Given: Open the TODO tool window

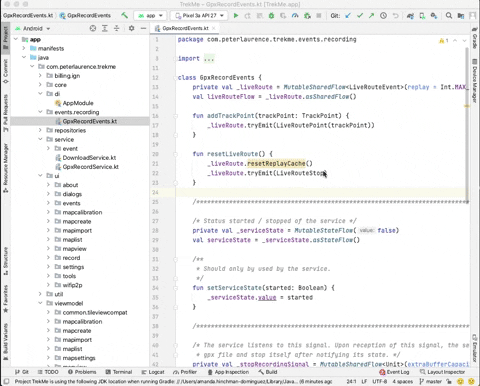Looking at the screenshot, I should 48,372.
